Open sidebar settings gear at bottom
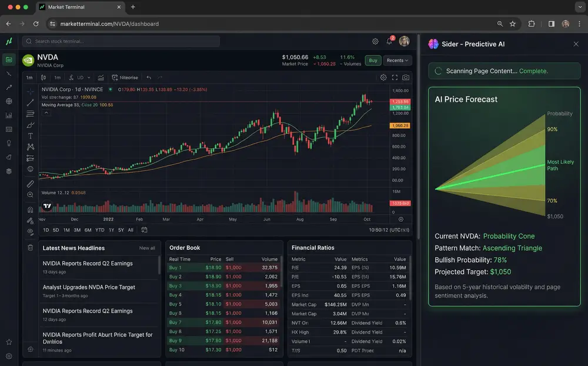Image resolution: width=588 pixels, height=366 pixels. click(x=9, y=356)
